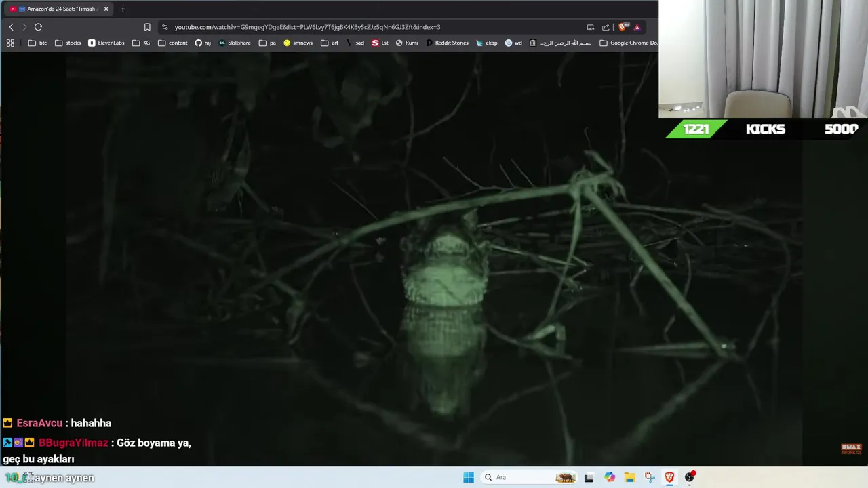Screen dimensions: 868x488
Task: Click the 1221 kicks counter
Action: coord(696,129)
